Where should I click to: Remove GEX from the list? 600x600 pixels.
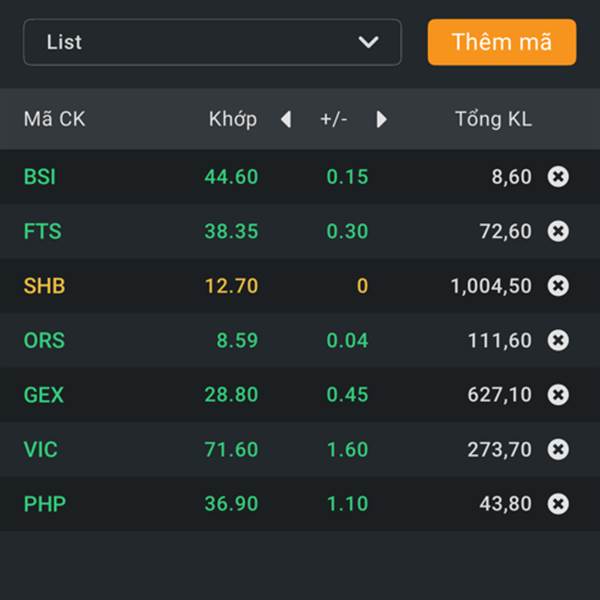pyautogui.click(x=558, y=395)
